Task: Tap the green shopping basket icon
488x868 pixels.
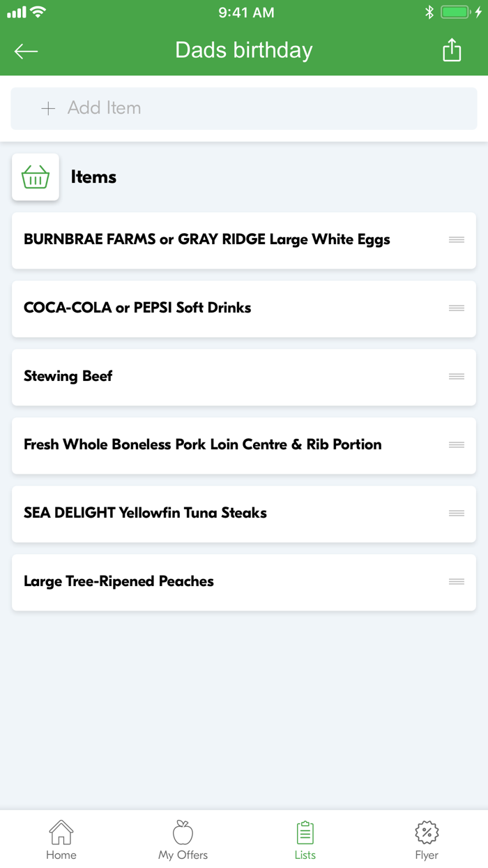Action: (x=35, y=177)
